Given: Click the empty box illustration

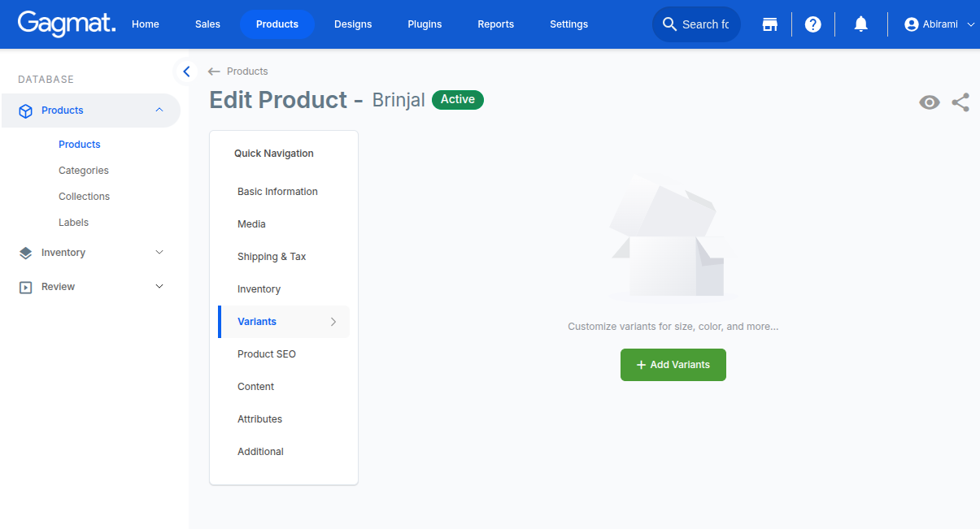Looking at the screenshot, I should click(x=673, y=238).
